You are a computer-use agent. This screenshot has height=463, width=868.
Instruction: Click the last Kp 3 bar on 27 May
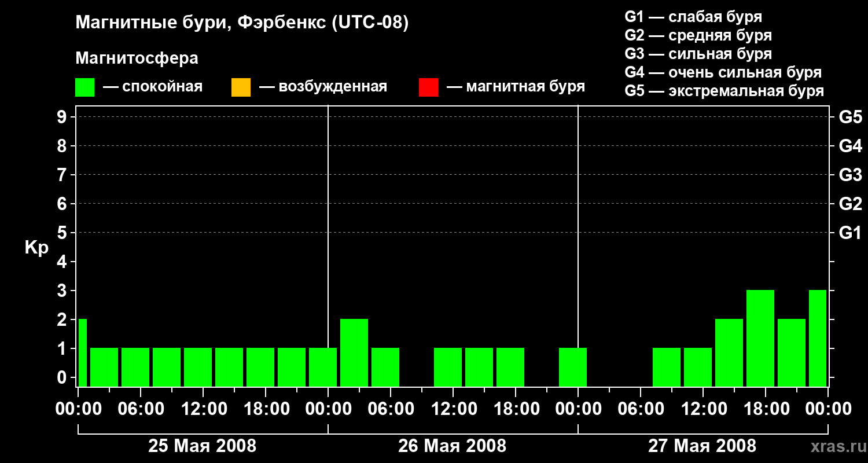[818, 338]
